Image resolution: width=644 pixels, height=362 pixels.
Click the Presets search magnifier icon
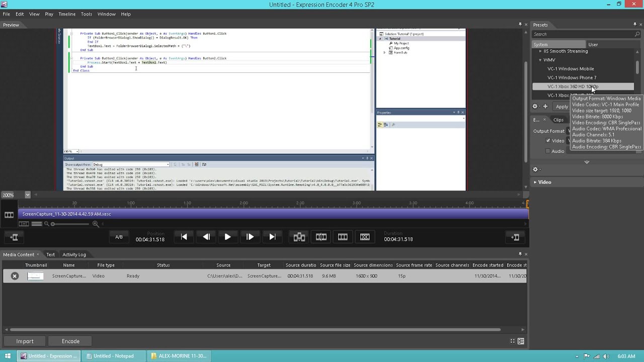coord(637,34)
